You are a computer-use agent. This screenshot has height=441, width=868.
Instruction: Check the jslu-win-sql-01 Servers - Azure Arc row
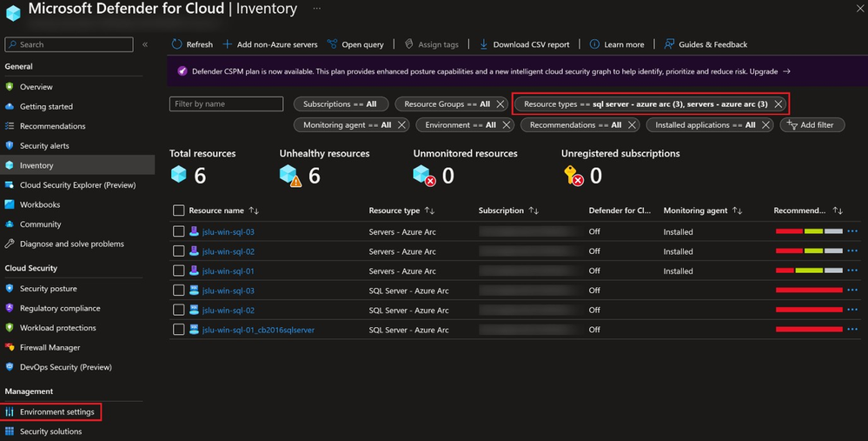tap(178, 271)
